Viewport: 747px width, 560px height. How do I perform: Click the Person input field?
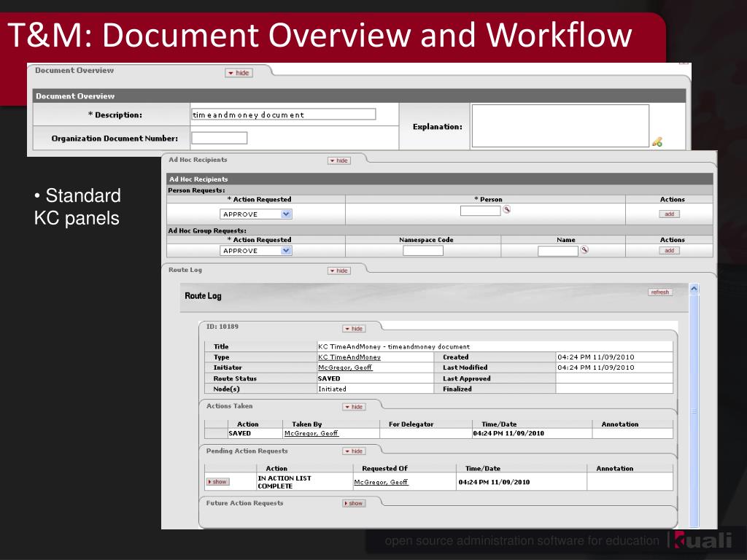[480, 210]
